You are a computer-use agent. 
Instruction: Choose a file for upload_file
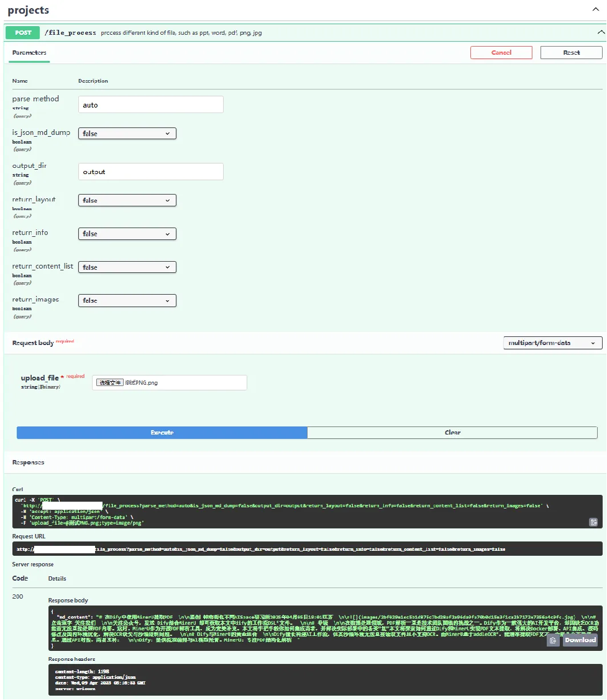coord(109,383)
